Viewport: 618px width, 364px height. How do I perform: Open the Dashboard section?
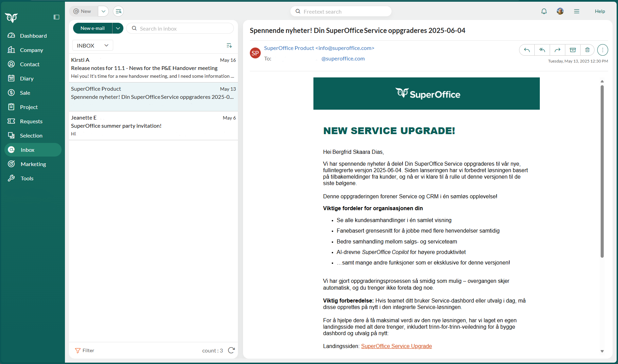[33, 36]
